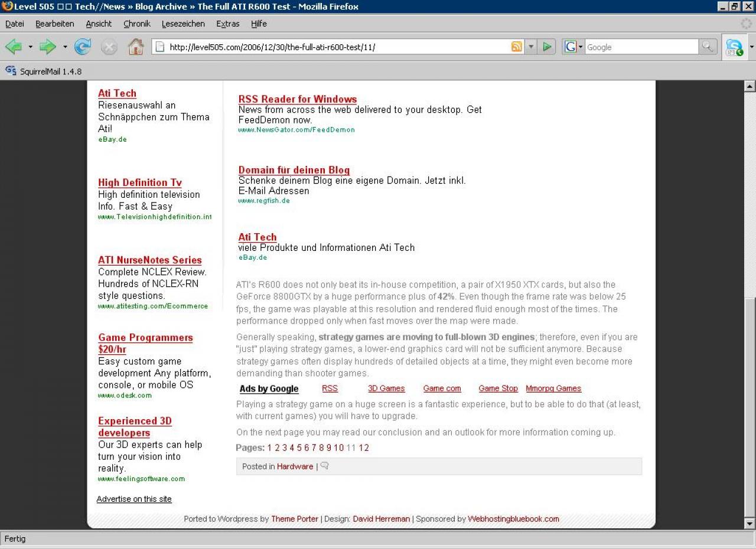
Task: Click the Game Stop ad link
Action: pos(498,388)
